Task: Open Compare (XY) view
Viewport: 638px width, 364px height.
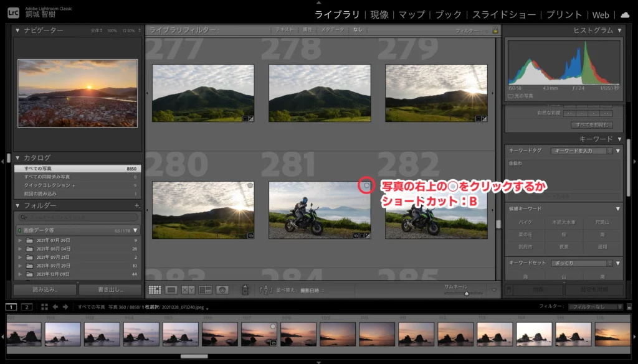Action: click(x=188, y=290)
